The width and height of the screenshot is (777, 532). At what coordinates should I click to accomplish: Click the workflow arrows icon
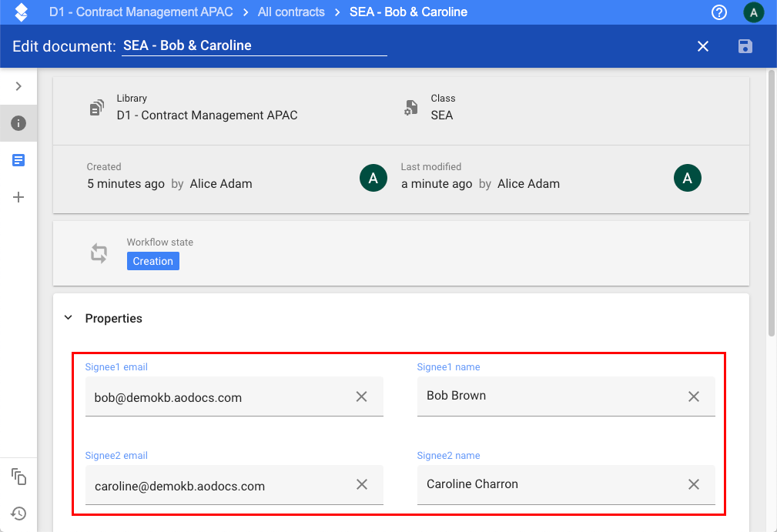[x=98, y=253]
